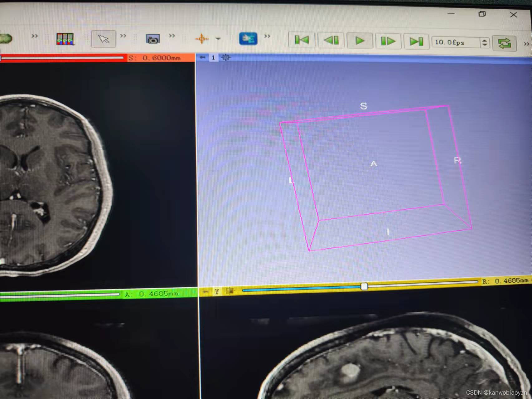This screenshot has width=532, height=399.
Task: Capture a screenshot with the camera icon
Action: [x=153, y=39]
